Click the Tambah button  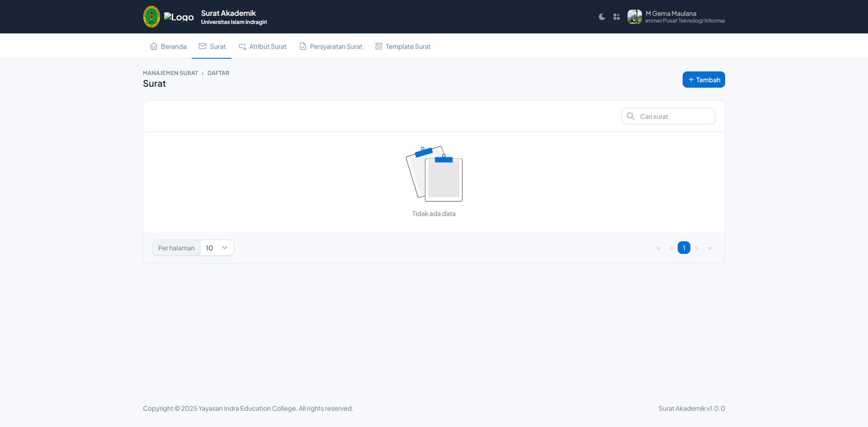coord(703,80)
